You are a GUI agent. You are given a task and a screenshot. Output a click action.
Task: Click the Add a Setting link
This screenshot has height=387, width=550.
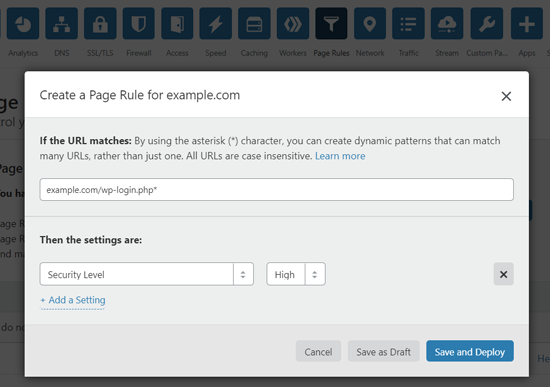(73, 300)
